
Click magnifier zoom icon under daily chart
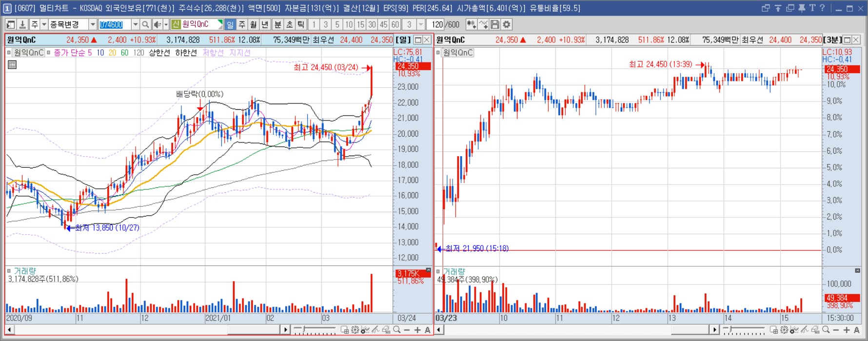click(x=397, y=330)
